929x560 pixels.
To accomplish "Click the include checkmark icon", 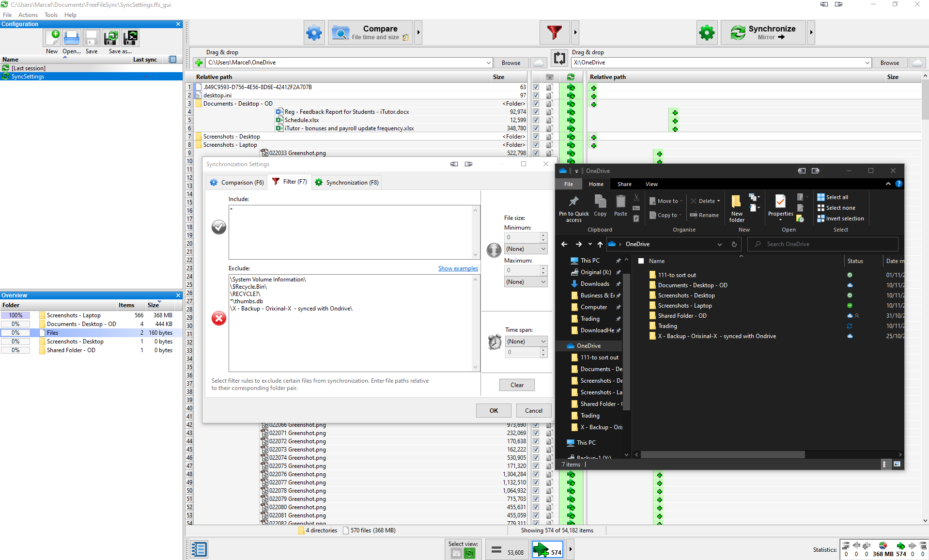I will point(219,227).
